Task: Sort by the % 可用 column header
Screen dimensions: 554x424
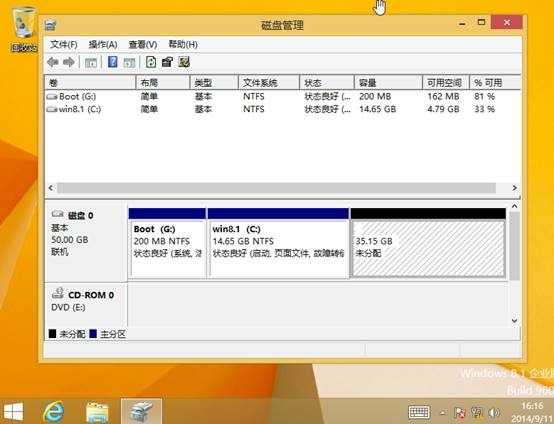Action: pos(495,83)
